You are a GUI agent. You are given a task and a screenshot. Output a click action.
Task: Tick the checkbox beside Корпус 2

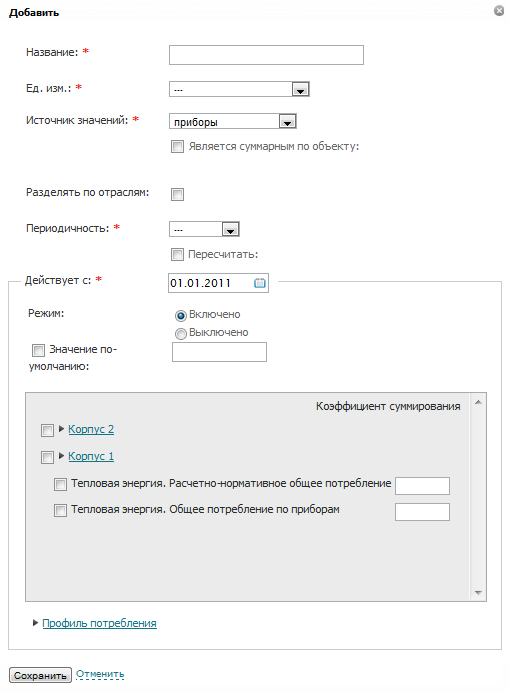[47, 430]
